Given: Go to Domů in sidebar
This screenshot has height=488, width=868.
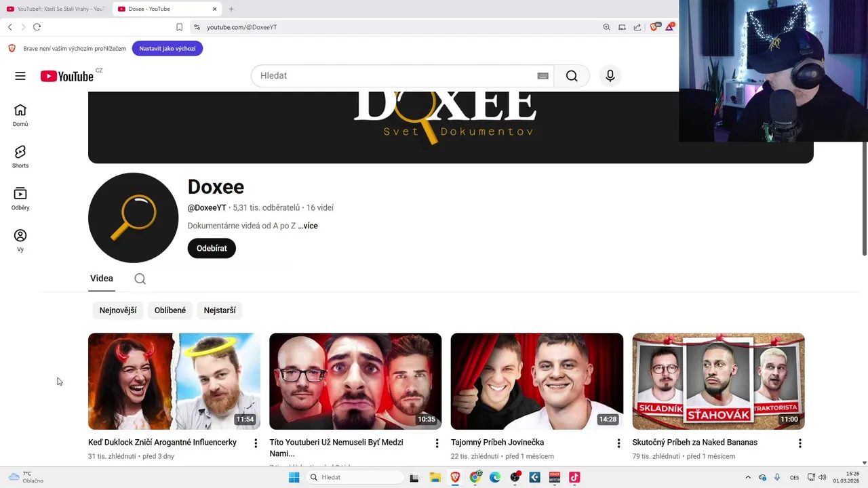Looking at the screenshot, I should 20,115.
